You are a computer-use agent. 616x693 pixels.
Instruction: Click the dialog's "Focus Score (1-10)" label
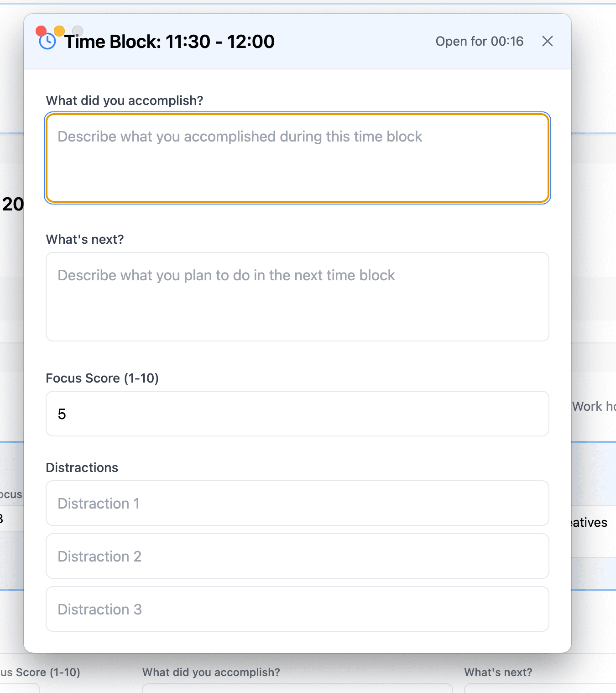click(102, 378)
